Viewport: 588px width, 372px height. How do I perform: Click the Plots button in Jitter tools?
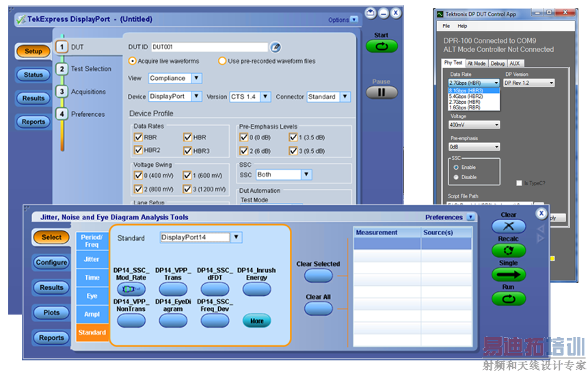click(51, 313)
